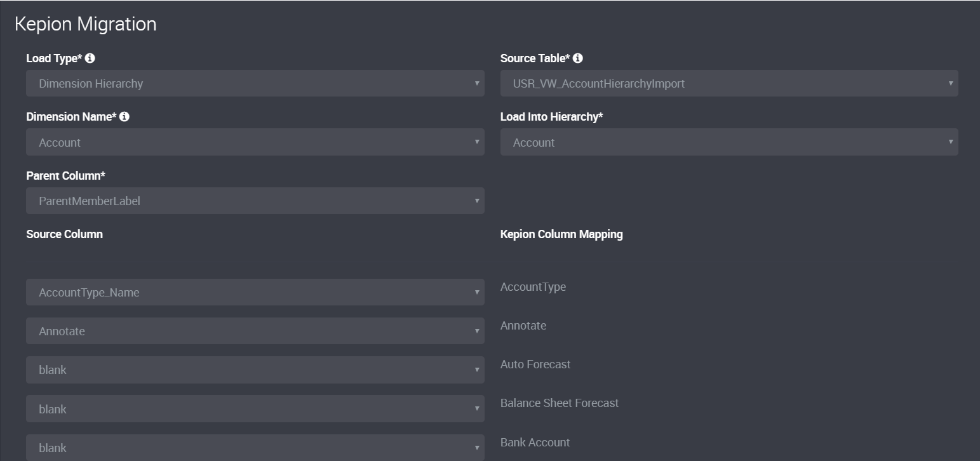The height and width of the screenshot is (461, 980).
Task: Open the Dimension Name dropdown
Action: 255,142
